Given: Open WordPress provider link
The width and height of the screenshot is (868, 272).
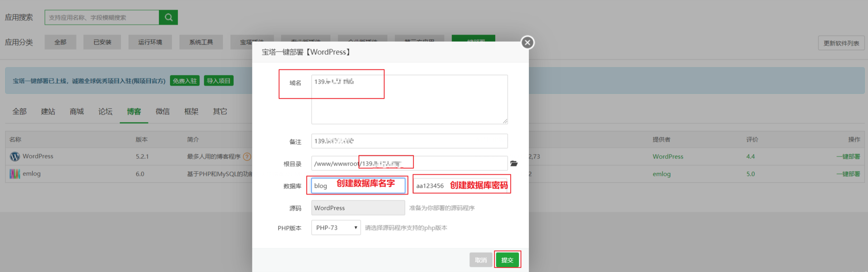Looking at the screenshot, I should coord(668,156).
